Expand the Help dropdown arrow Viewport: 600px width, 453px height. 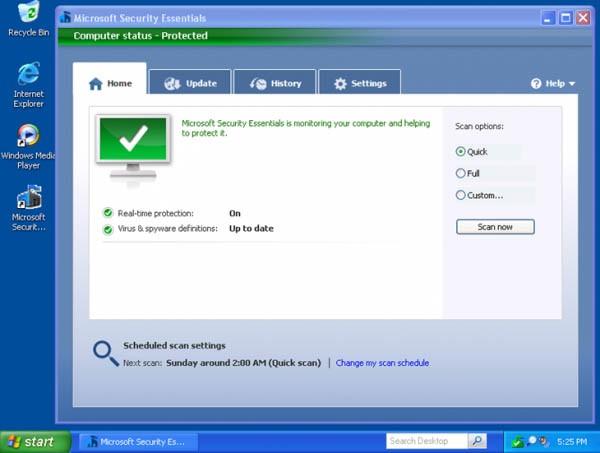[x=572, y=83]
